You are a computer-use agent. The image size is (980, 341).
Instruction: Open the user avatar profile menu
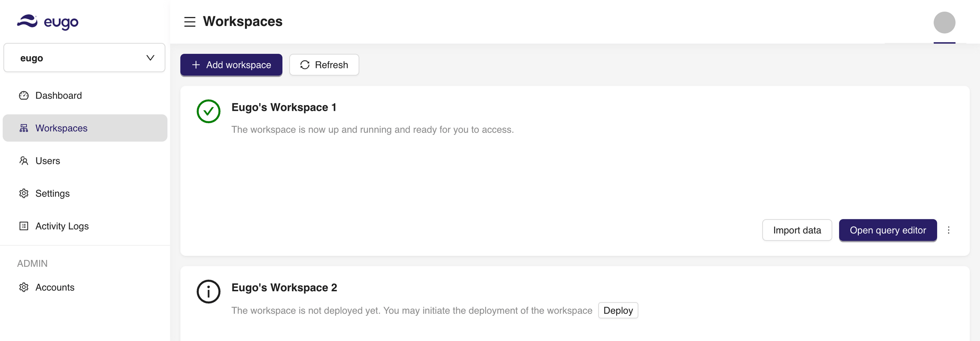pyautogui.click(x=944, y=23)
